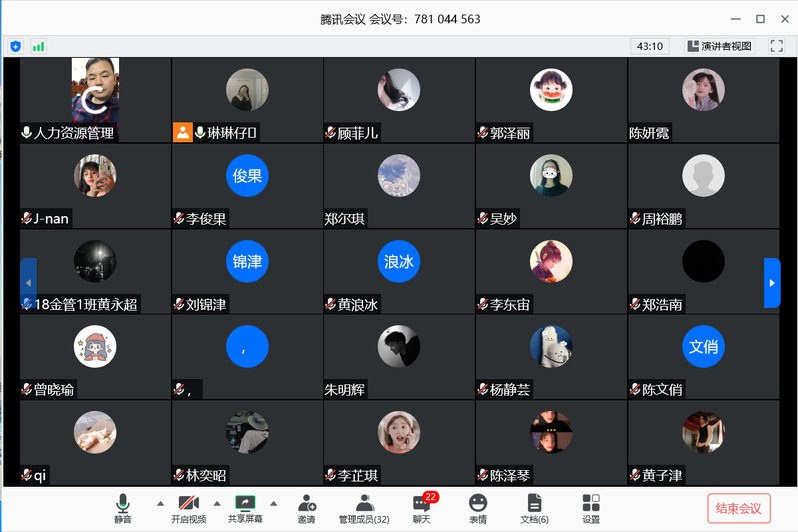Click the 共享屏幕 share screen icon
Viewport: 798px width, 532px height.
point(245,507)
